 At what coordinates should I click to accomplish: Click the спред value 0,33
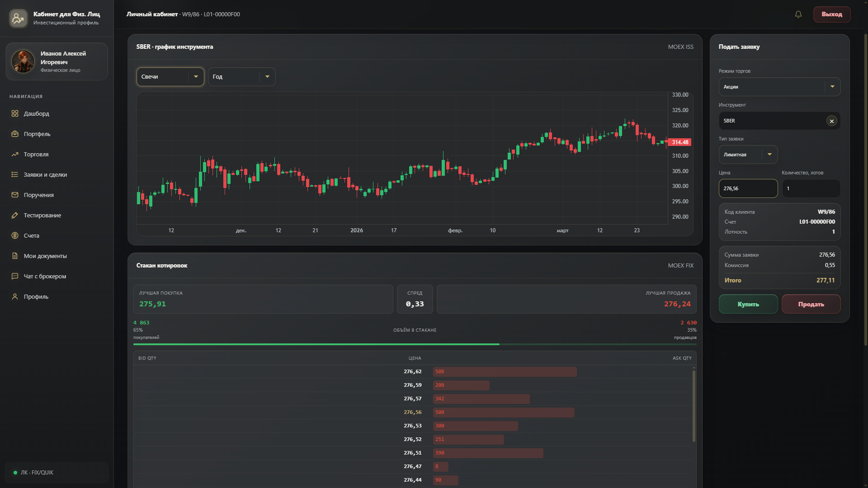coord(415,304)
